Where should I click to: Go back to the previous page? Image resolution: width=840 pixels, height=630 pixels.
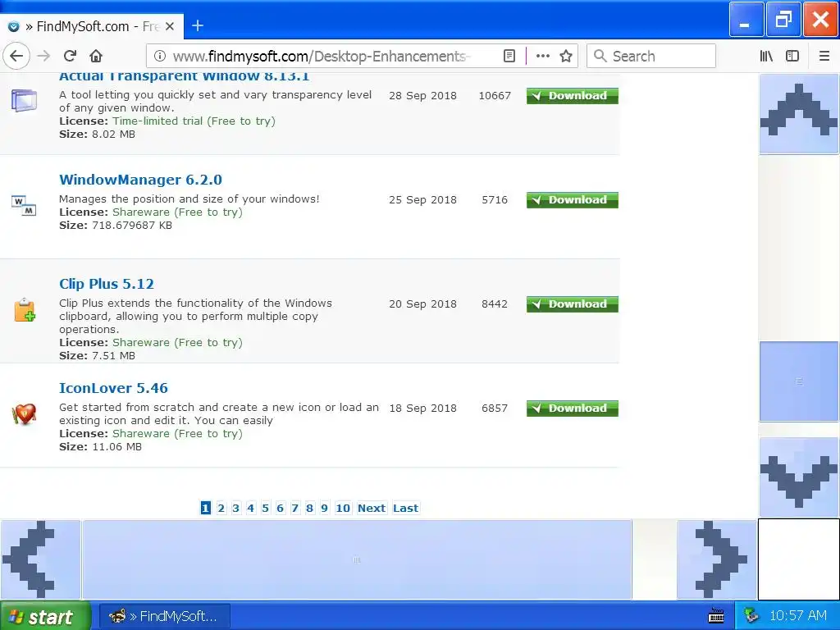click(x=16, y=56)
